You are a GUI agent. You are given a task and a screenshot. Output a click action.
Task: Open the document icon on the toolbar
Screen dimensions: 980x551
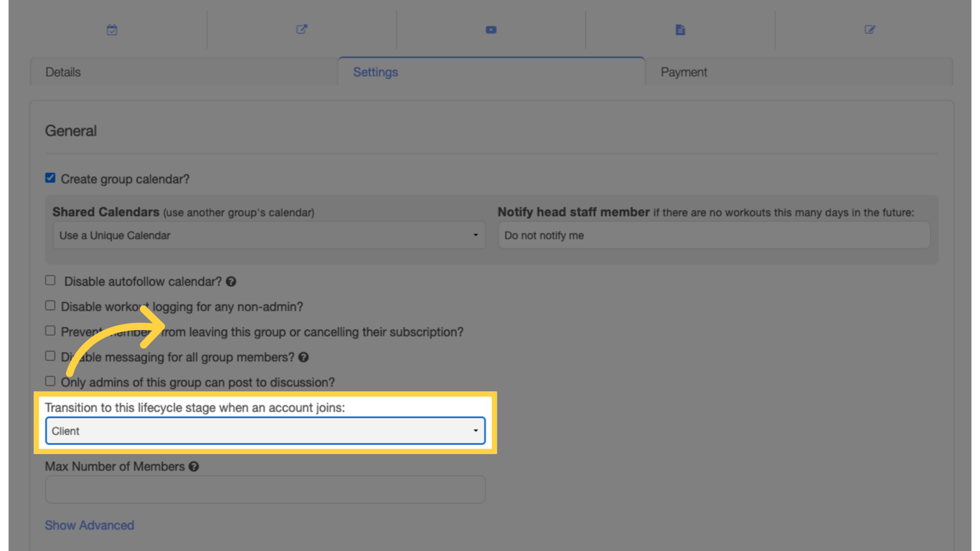click(x=680, y=29)
